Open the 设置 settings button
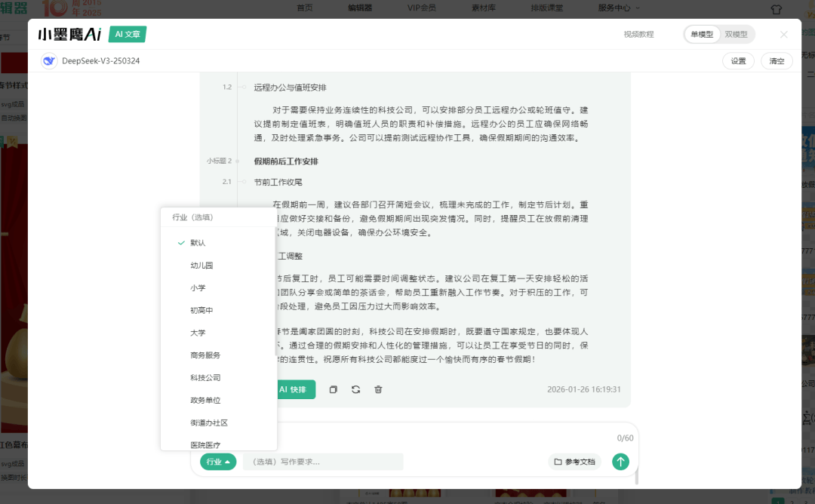This screenshot has height=504, width=815. [738, 61]
